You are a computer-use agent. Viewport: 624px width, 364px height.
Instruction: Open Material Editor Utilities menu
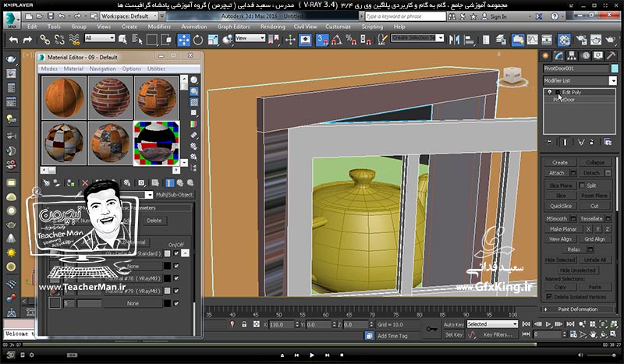[157, 69]
